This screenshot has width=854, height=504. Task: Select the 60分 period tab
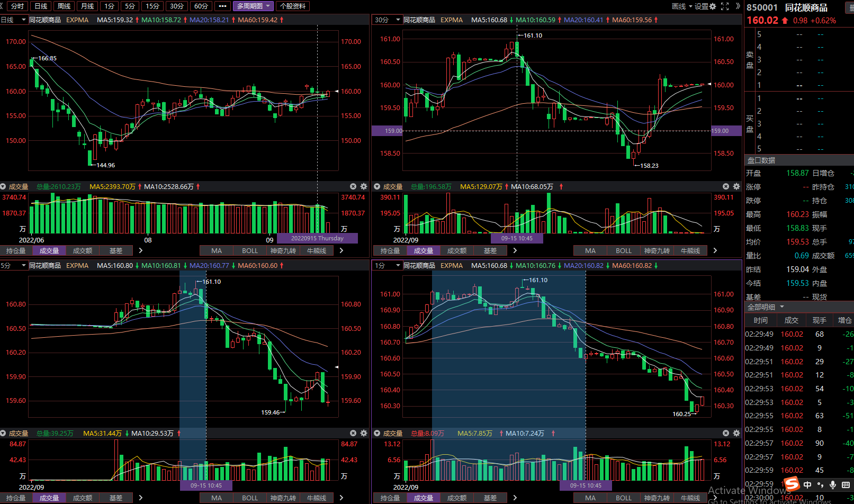click(x=201, y=6)
